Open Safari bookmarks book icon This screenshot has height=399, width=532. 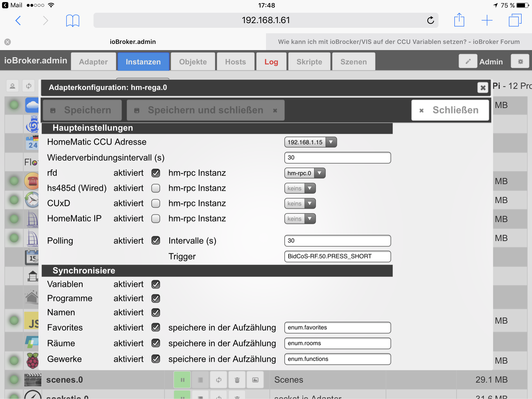[72, 21]
